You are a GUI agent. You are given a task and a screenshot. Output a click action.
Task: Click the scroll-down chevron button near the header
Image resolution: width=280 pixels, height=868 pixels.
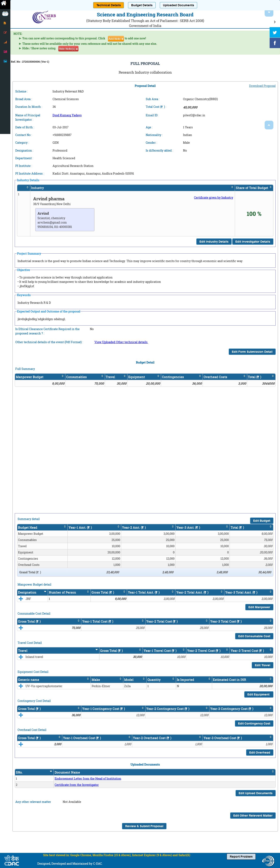(x=269, y=13)
